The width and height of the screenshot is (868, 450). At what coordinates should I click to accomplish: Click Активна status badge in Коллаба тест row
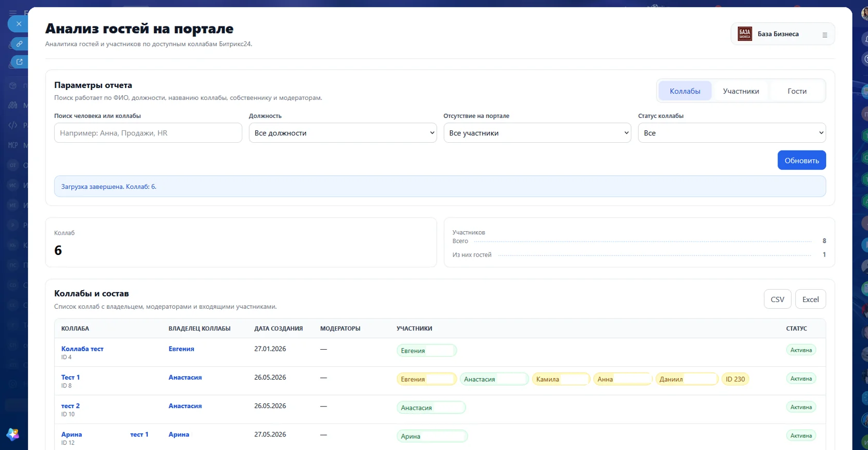click(x=801, y=350)
